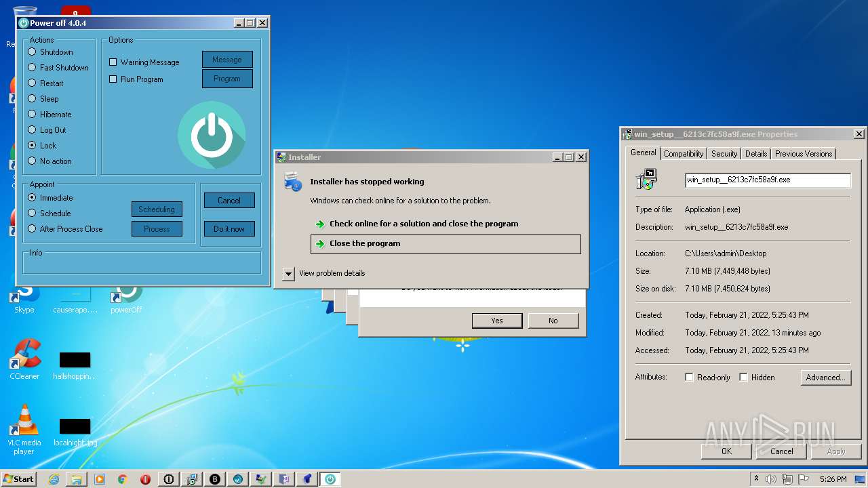This screenshot has height=488, width=868.
Task: Click the taskbar clock
Action: [x=833, y=479]
